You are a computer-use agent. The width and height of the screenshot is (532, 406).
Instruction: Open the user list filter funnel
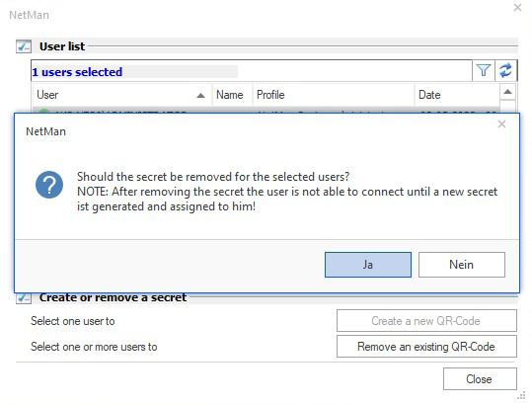[x=484, y=70]
